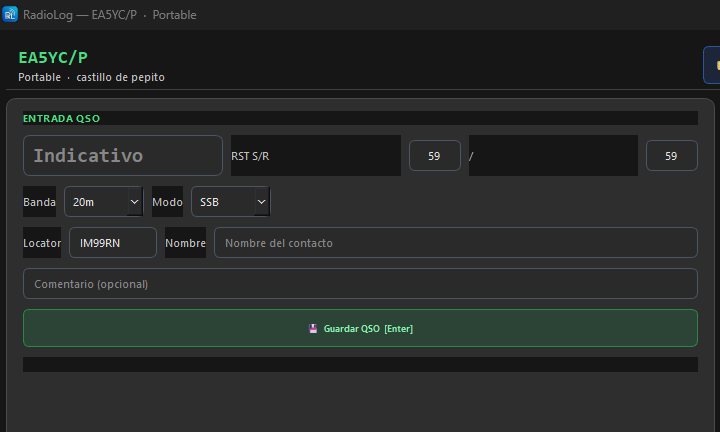Click the 'Portable' text under the callsign

click(x=39, y=77)
